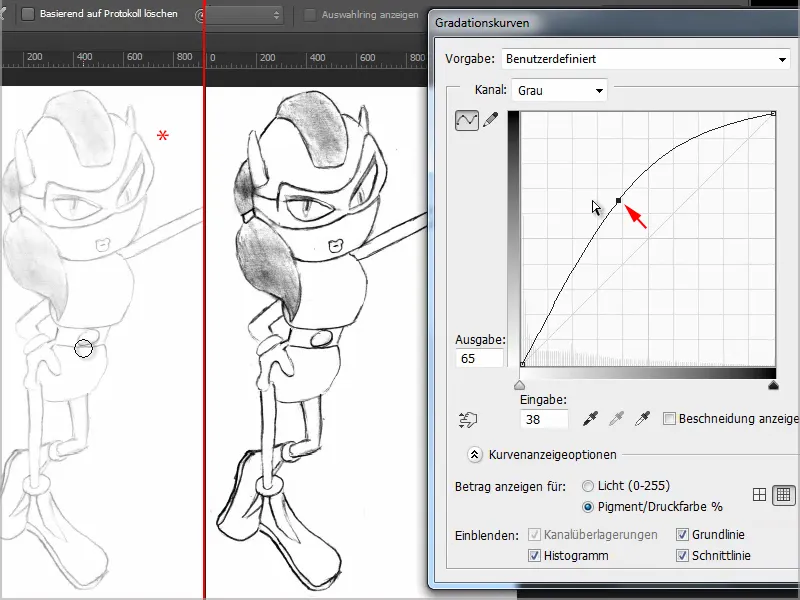The width and height of the screenshot is (800, 600).
Task: Toggle Auswahlring anzeigen checkbox
Action: 310,15
